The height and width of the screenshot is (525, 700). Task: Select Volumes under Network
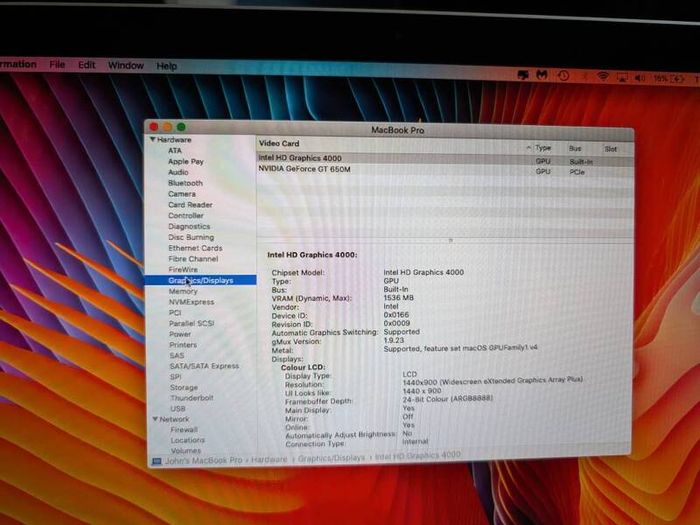click(186, 450)
